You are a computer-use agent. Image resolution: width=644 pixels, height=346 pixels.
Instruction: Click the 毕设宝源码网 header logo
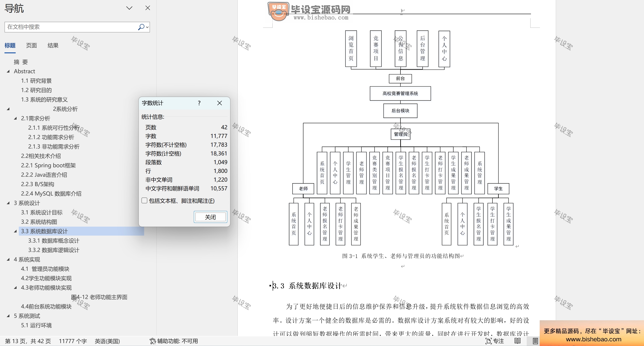(309, 11)
